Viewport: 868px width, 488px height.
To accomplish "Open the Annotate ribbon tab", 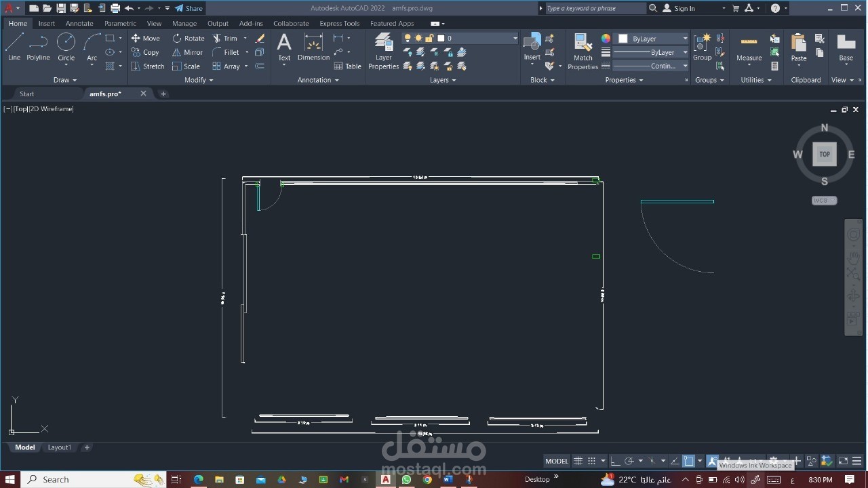I will click(79, 23).
